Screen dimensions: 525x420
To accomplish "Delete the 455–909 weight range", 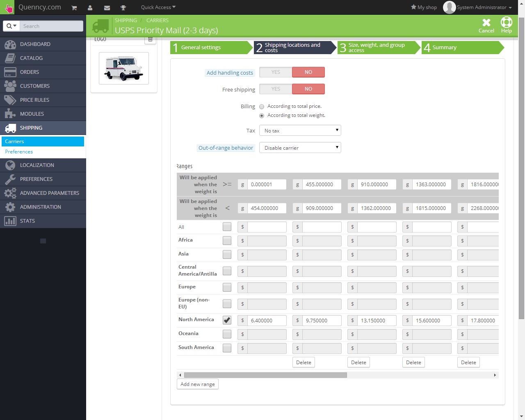I will pos(304,363).
